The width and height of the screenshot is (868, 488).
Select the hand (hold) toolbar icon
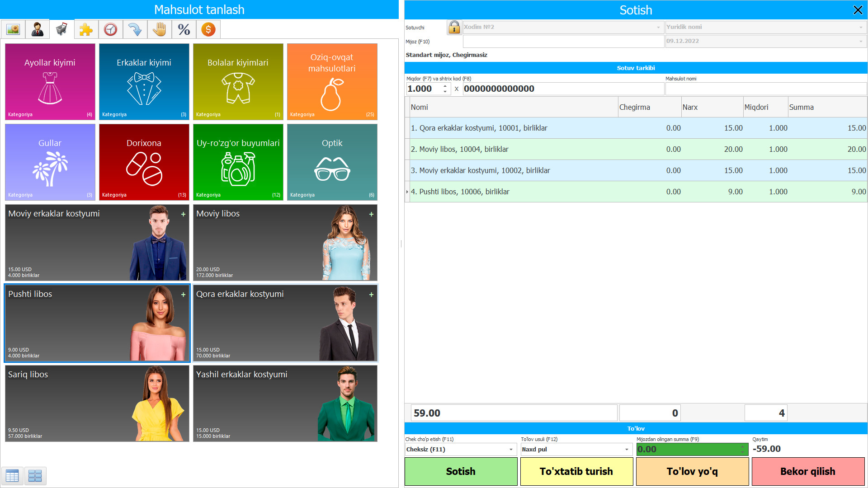coord(159,29)
